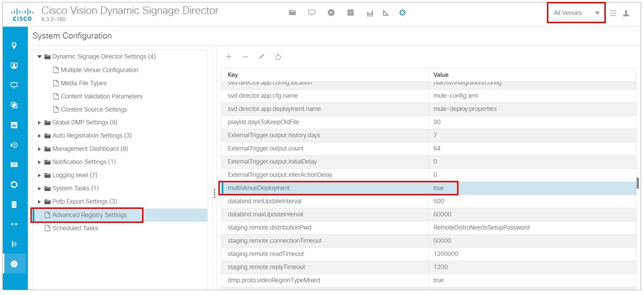
Task: Add a new registry entry with the plus icon
Action: pyautogui.click(x=229, y=57)
